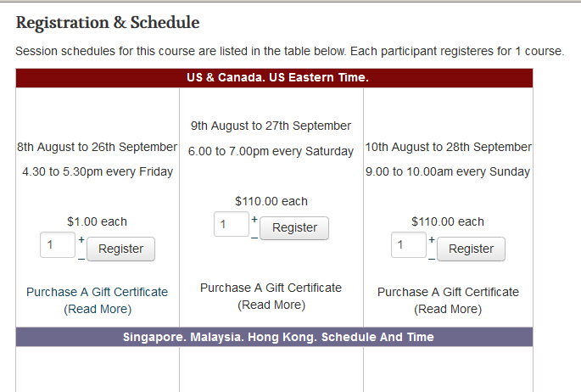Increase quantity with Friday session plus sign
Image resolution: width=581 pixels, height=392 pixels.
[x=81, y=239]
